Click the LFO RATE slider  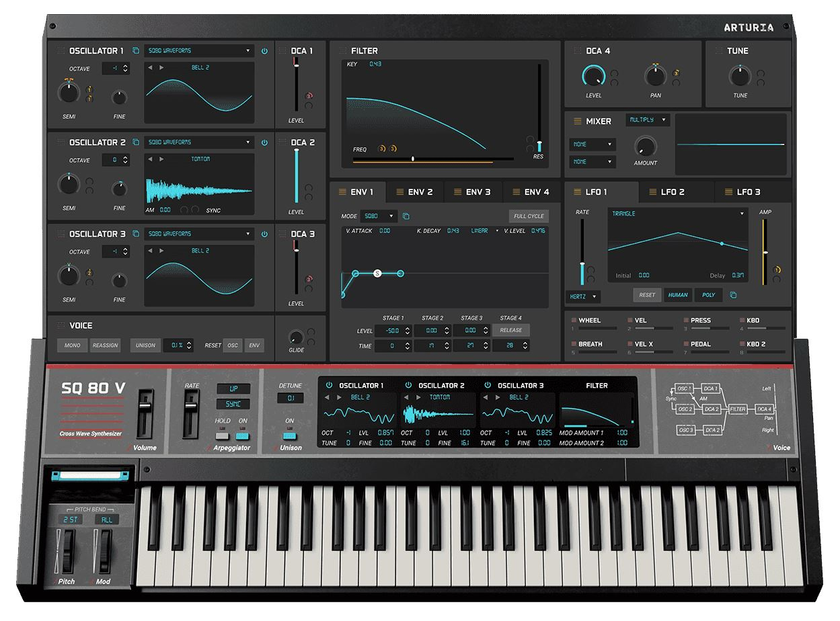pyautogui.click(x=582, y=251)
